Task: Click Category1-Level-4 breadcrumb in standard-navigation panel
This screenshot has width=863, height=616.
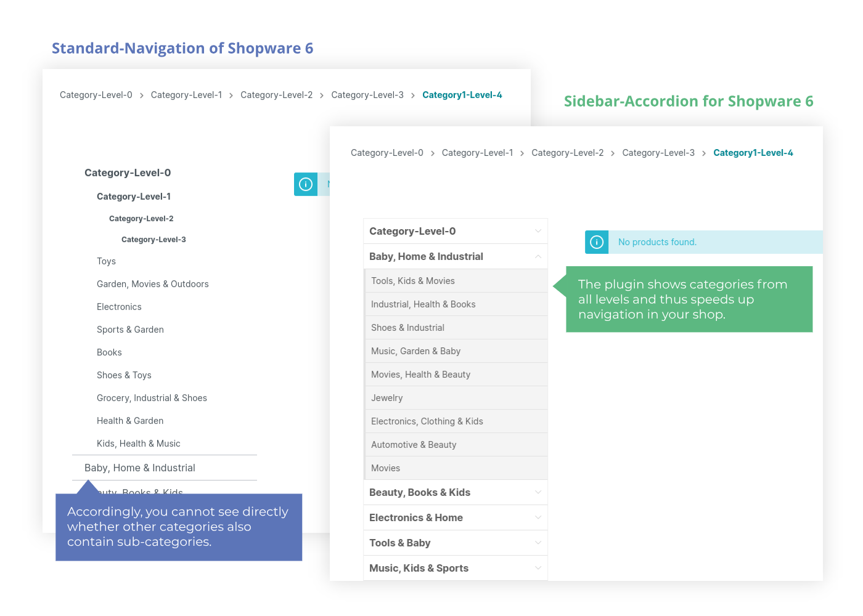Action: pos(462,95)
